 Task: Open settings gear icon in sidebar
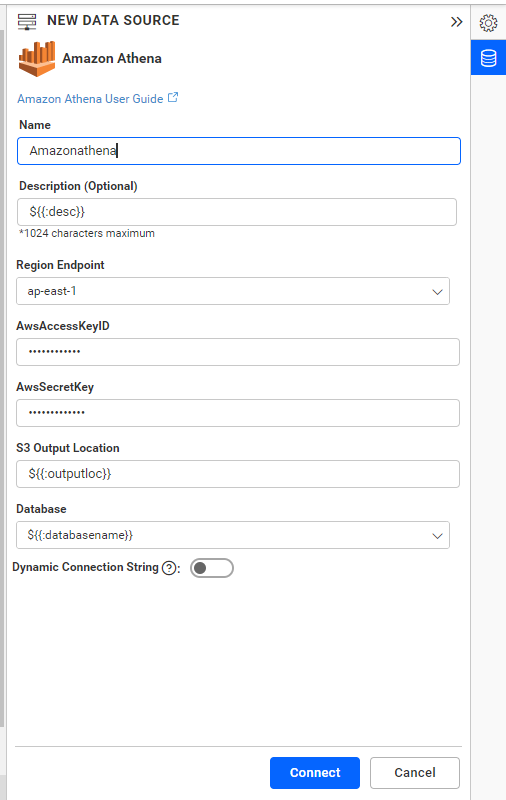(488, 23)
